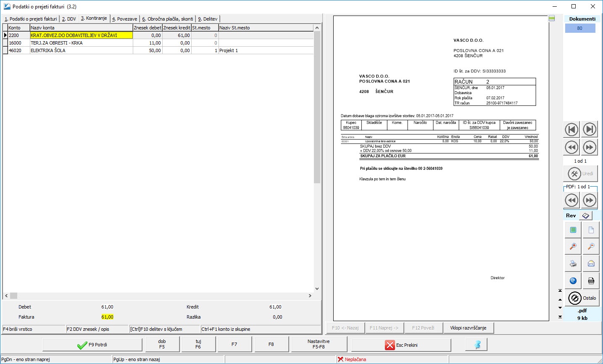Send document by e-mail envelope icon
This screenshot has height=364, width=603.
point(591,264)
